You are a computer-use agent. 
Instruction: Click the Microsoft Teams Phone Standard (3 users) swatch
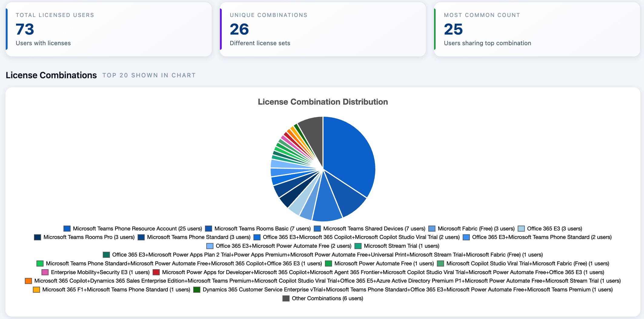tap(141, 237)
